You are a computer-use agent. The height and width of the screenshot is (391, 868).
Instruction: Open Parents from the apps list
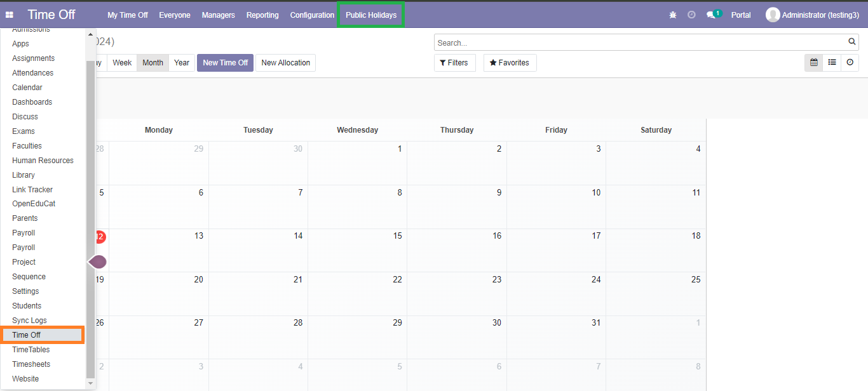point(43,218)
